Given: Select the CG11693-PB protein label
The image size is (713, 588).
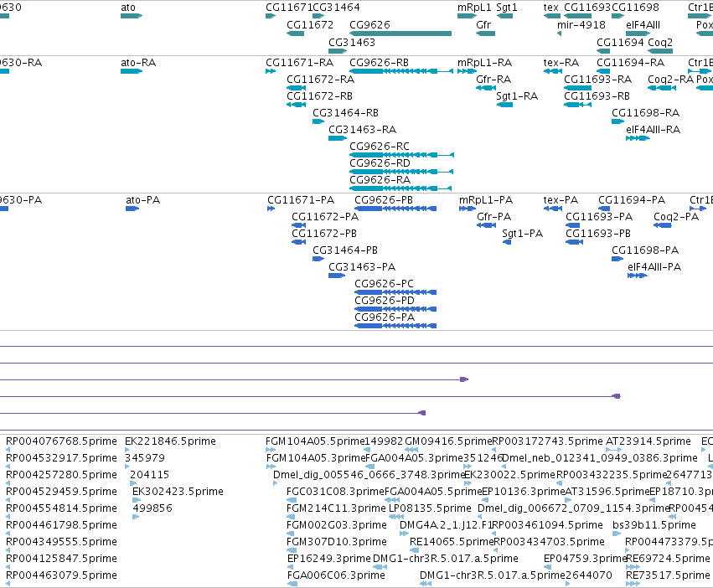Looking at the screenshot, I should pyautogui.click(x=598, y=234).
